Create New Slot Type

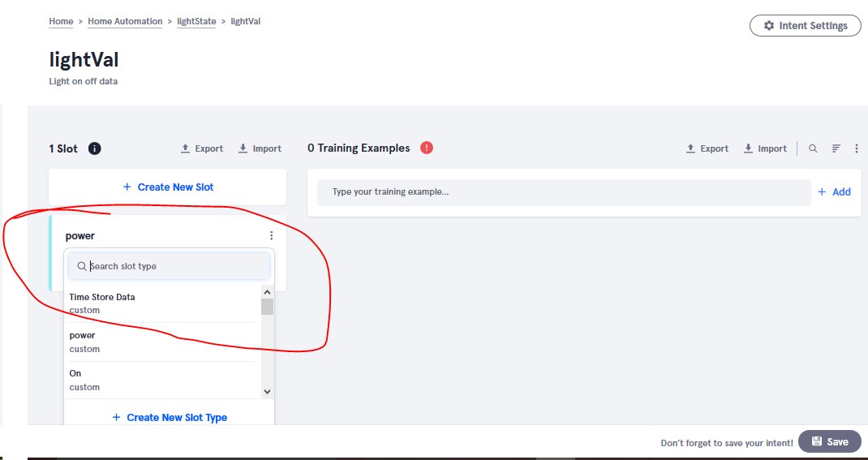pos(170,417)
